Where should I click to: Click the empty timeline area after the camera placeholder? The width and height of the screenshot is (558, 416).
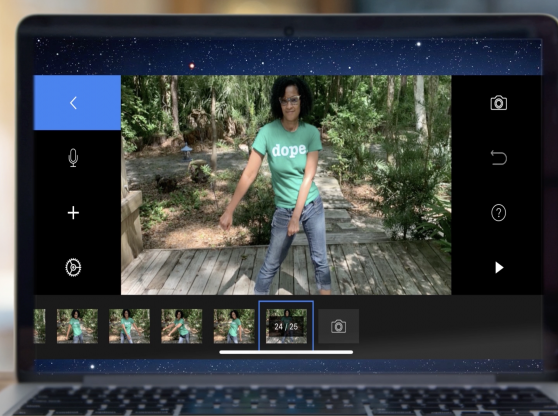coord(450,326)
